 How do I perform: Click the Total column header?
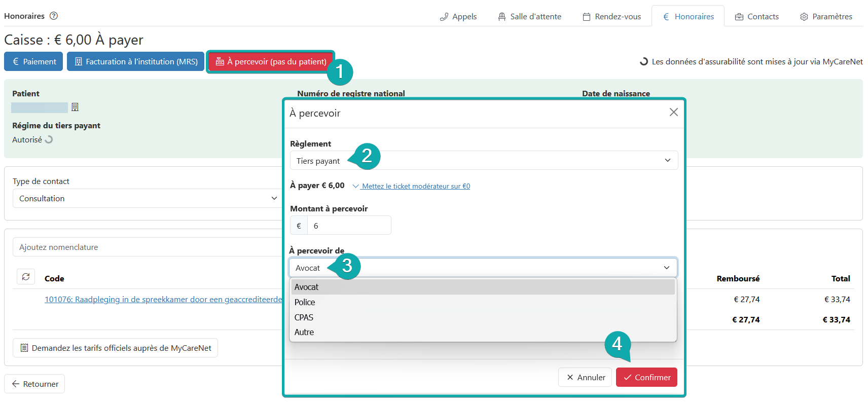click(841, 278)
